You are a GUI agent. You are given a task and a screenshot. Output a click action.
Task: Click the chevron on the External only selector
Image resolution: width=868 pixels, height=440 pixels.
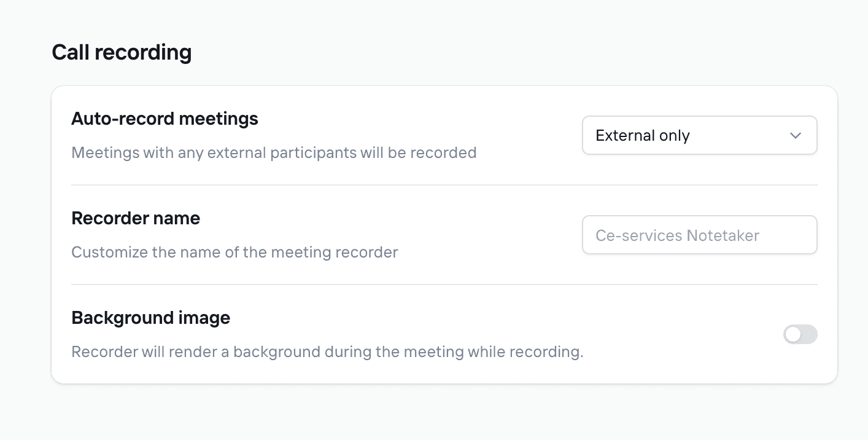pyautogui.click(x=796, y=135)
